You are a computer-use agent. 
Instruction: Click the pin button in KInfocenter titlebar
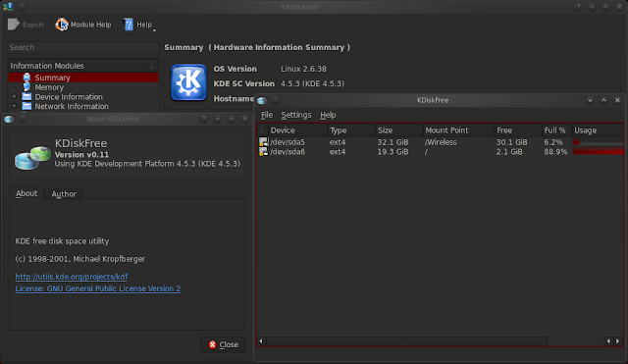pos(22,7)
